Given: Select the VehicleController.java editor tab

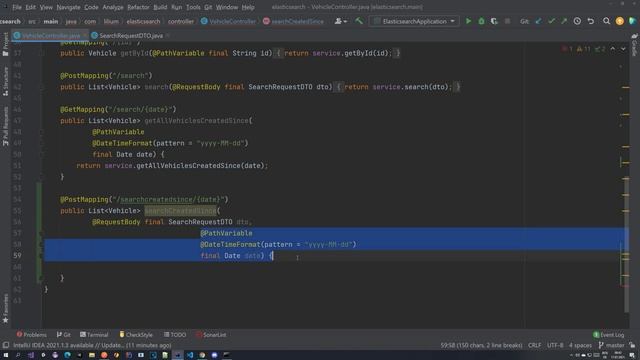Looking at the screenshot, I should tap(51, 36).
